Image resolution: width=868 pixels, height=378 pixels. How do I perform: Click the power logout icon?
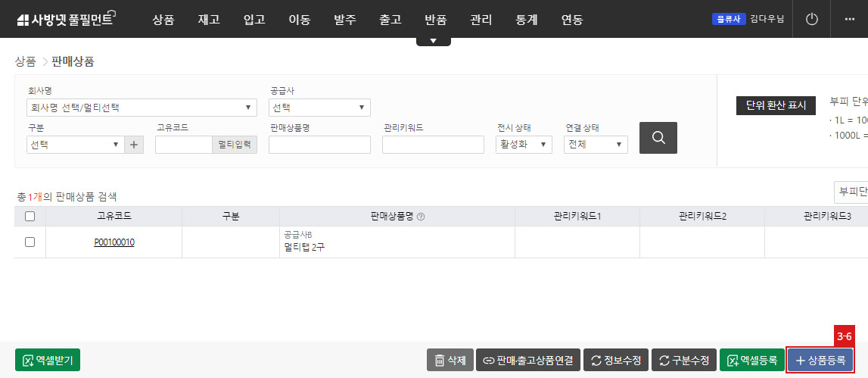[x=811, y=20]
